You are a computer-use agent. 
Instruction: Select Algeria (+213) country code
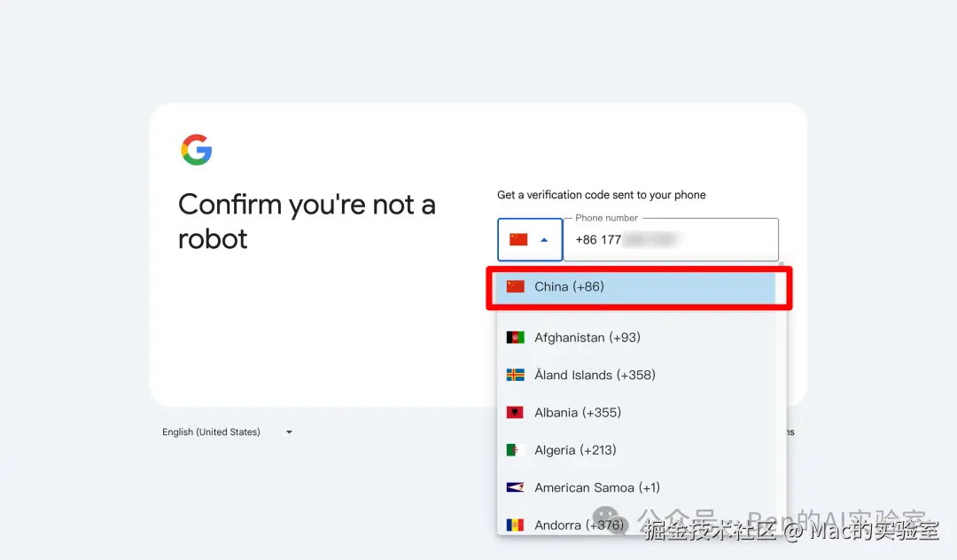click(x=635, y=450)
